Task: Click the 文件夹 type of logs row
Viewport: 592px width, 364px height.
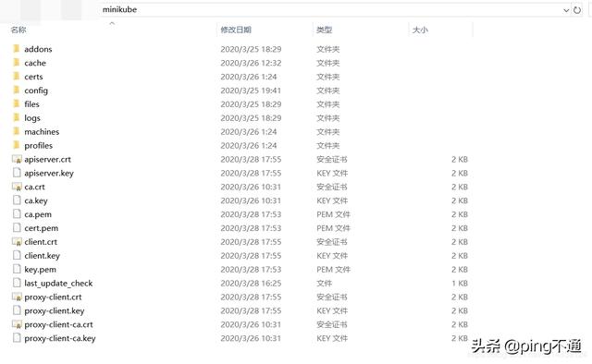Action: click(x=328, y=118)
